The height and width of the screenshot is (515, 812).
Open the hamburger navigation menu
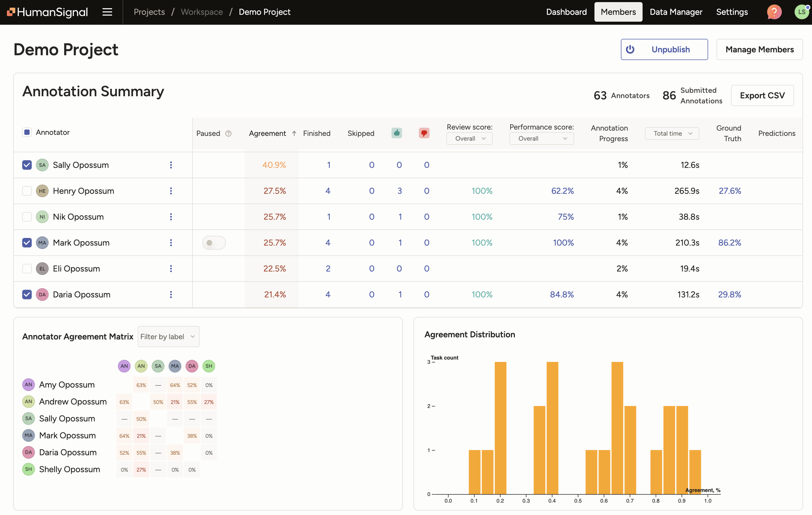(x=107, y=12)
